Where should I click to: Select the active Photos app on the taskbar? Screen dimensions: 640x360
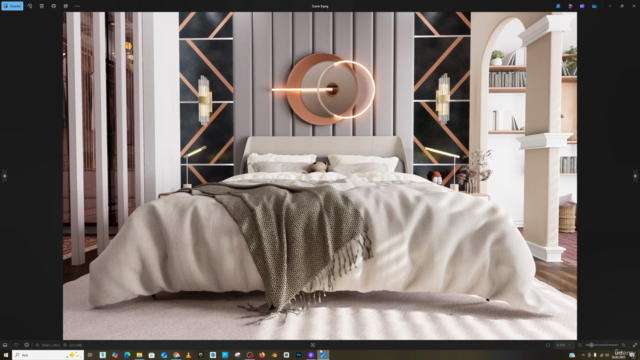(x=323, y=355)
